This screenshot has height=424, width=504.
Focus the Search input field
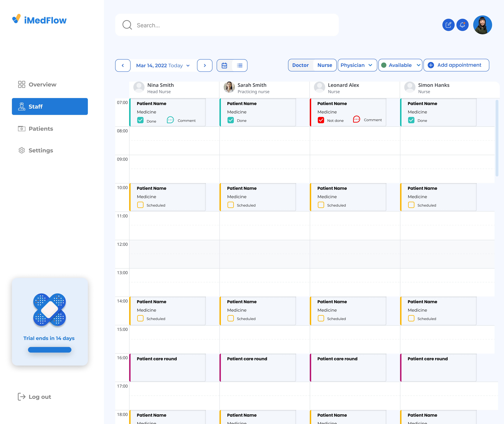coord(227,25)
